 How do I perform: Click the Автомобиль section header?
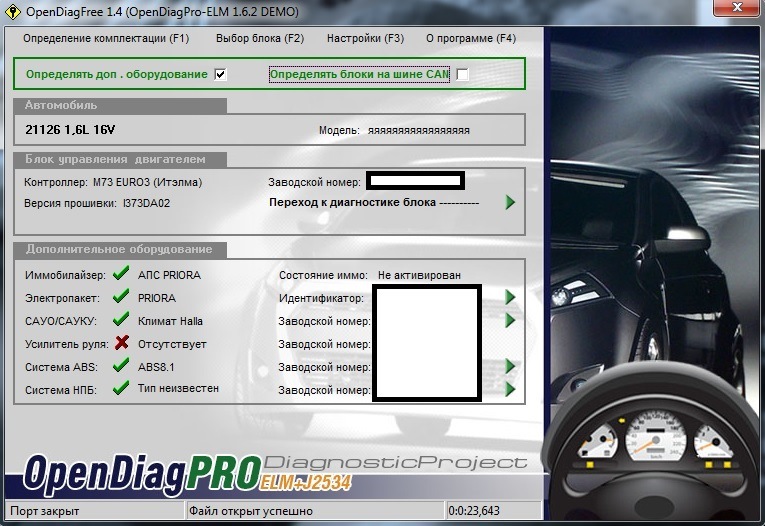121,105
